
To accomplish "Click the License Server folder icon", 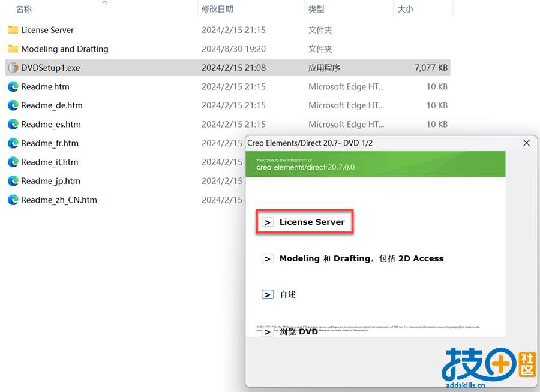I will (13, 30).
